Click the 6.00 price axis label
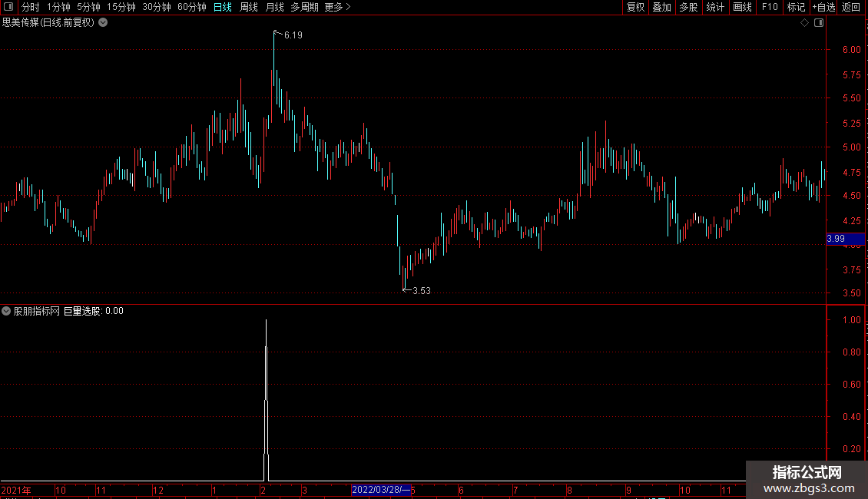This screenshot has height=499, width=868. coord(851,50)
